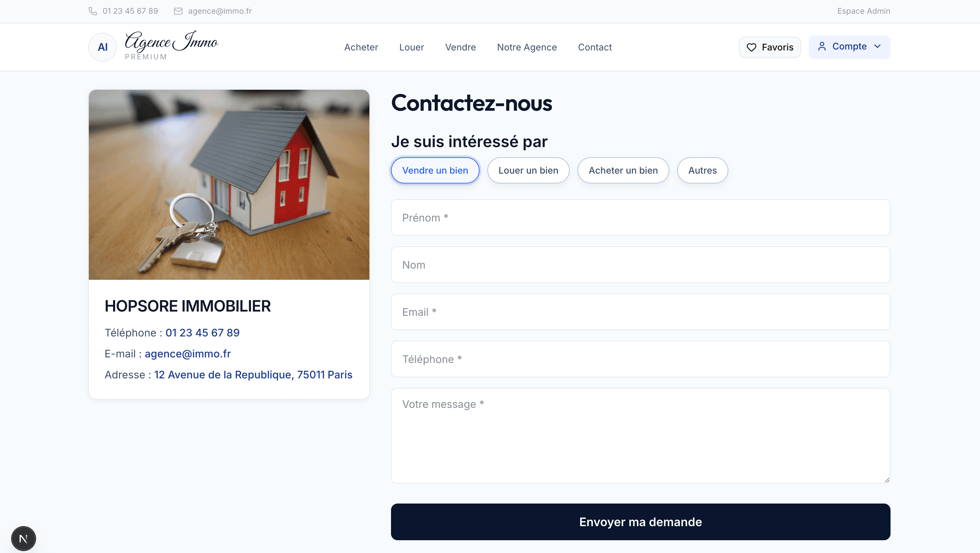Screen dimensions: 980x553
Task: Click the agence@immo.fr email link in card
Action: tap(187, 353)
